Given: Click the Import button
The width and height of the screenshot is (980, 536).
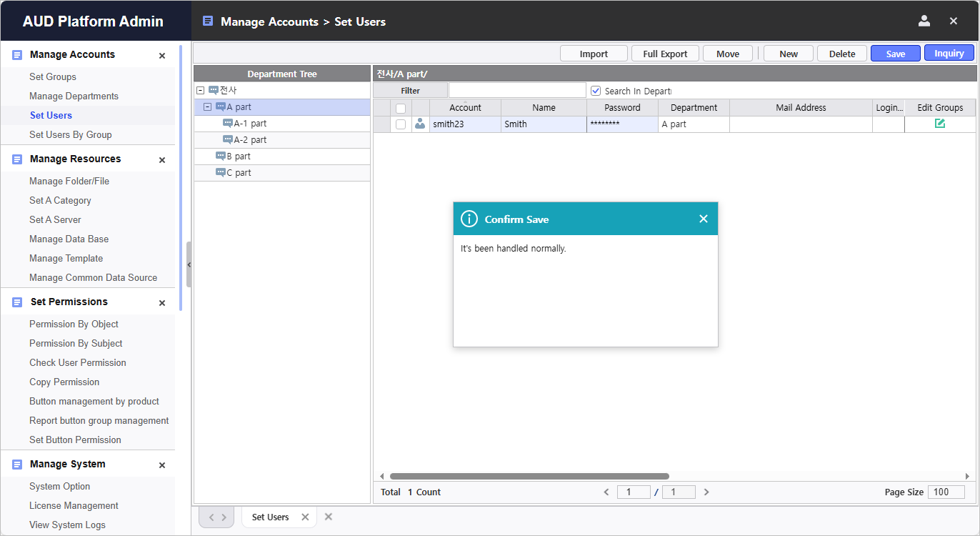Looking at the screenshot, I should point(594,54).
